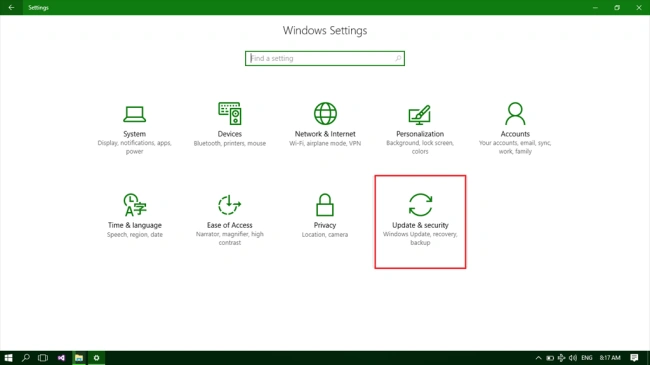Click the 8:17 AM clock
The image size is (650, 365).
pos(610,358)
